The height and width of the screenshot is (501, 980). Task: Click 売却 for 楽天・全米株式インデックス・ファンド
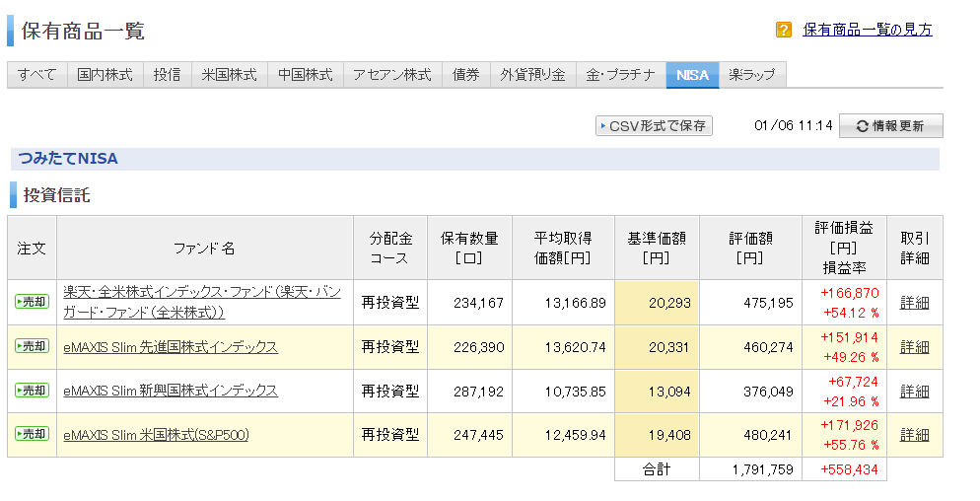32,302
